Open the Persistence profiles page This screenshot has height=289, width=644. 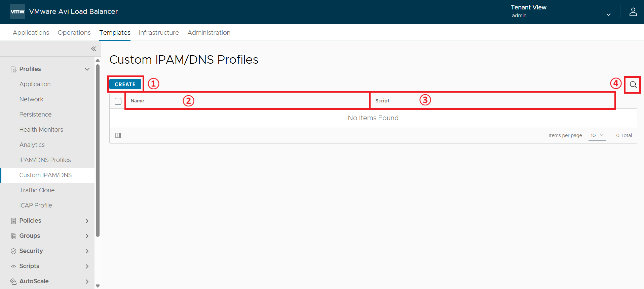(x=35, y=115)
